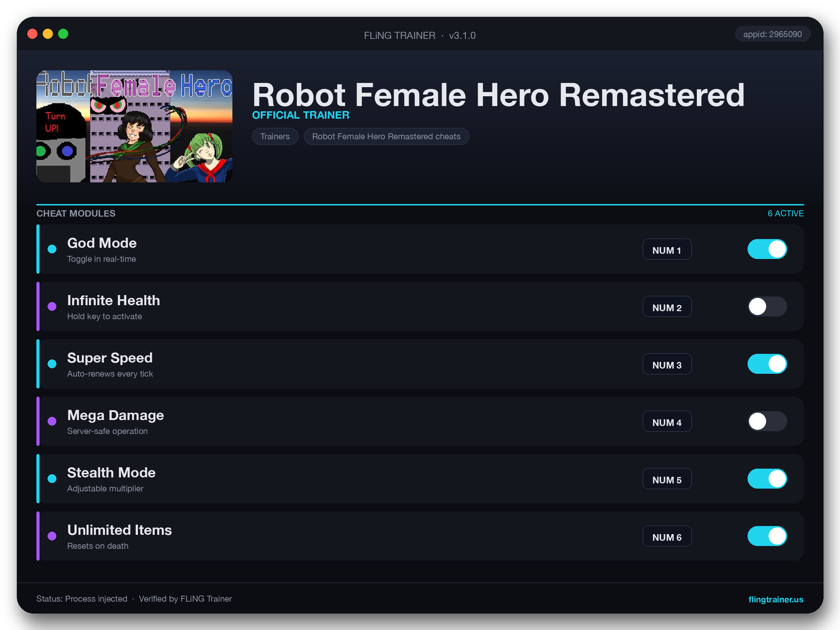Open the Trainers tag
Viewport: 840px width, 630px height.
(x=275, y=136)
